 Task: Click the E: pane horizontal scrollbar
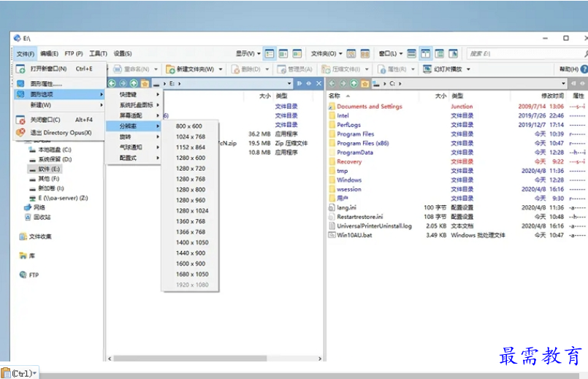[190, 359]
